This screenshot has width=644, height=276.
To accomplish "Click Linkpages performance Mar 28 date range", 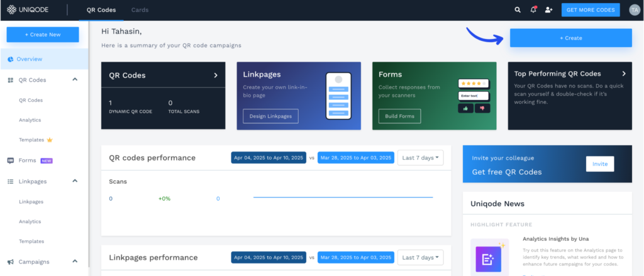I will (x=356, y=258).
